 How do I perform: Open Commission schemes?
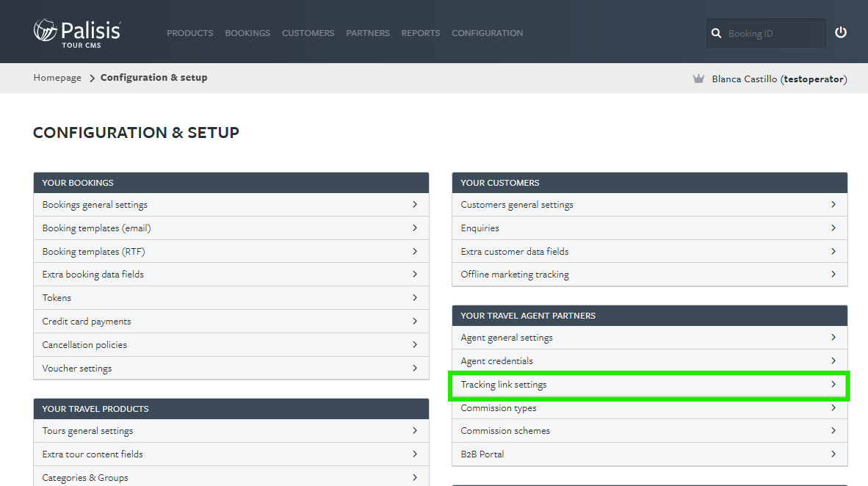pyautogui.click(x=650, y=431)
